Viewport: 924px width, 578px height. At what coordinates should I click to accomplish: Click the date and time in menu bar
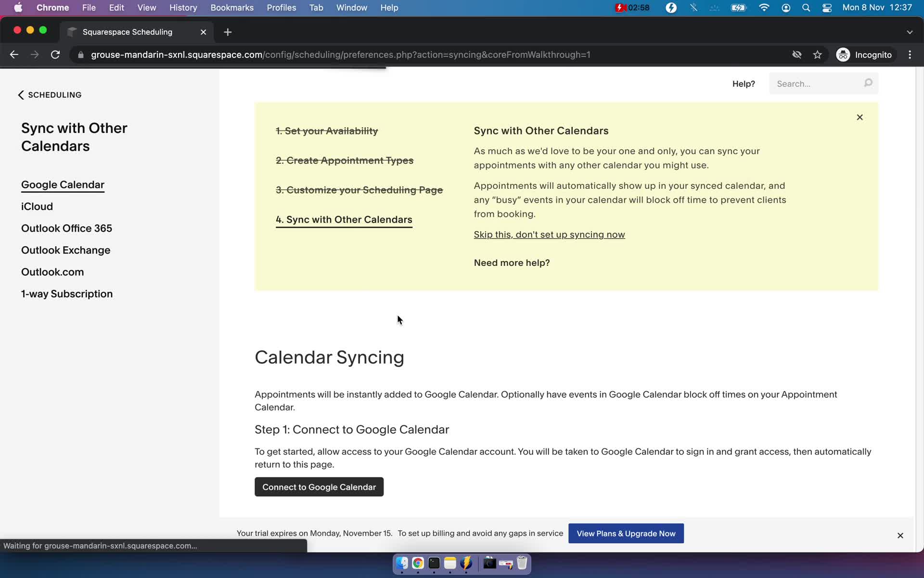877,8
